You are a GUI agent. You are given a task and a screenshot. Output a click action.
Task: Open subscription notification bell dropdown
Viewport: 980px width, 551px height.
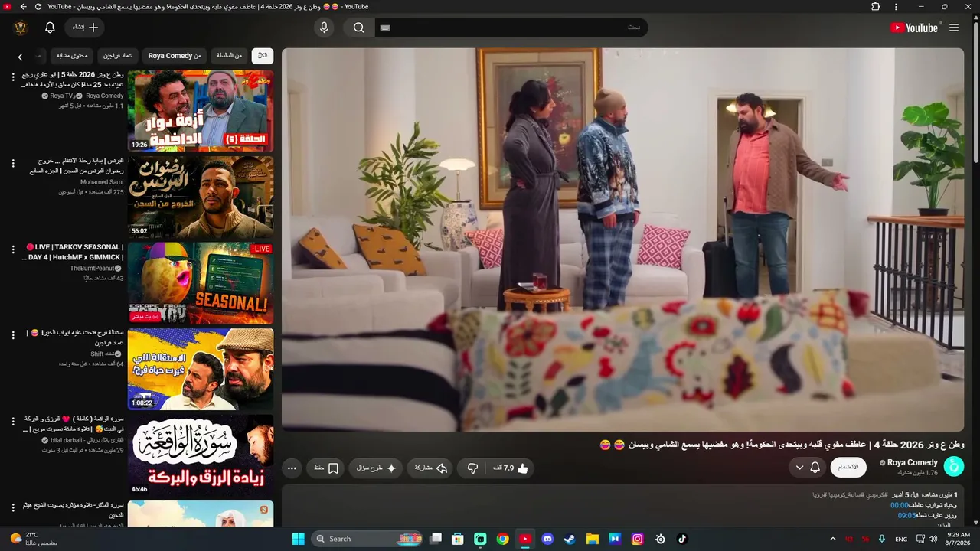[807, 468]
